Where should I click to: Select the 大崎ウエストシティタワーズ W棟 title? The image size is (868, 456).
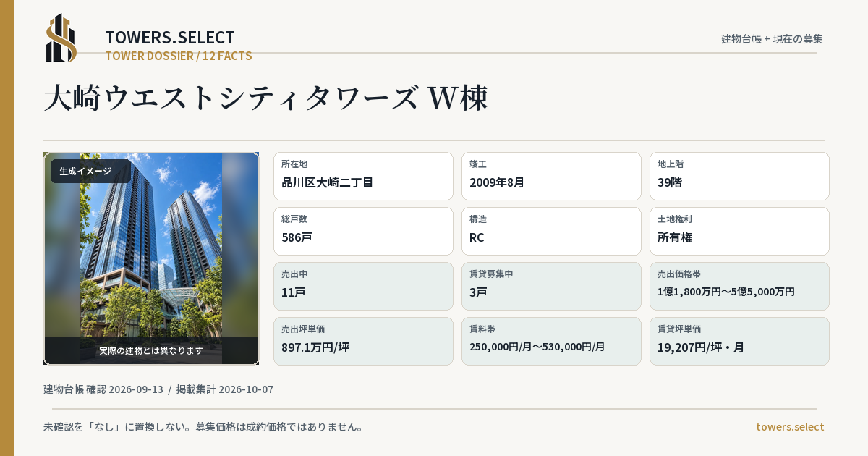point(266,98)
